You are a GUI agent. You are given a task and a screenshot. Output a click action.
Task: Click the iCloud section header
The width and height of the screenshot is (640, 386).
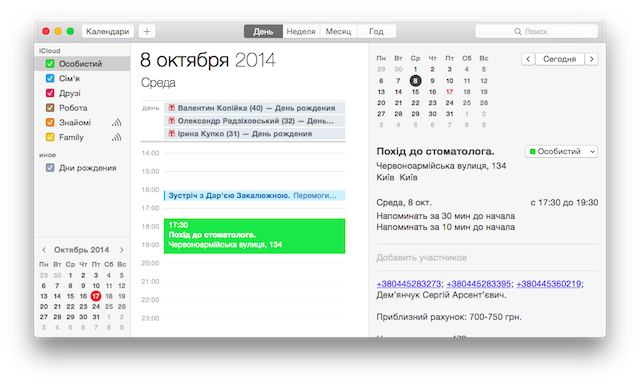coord(49,51)
